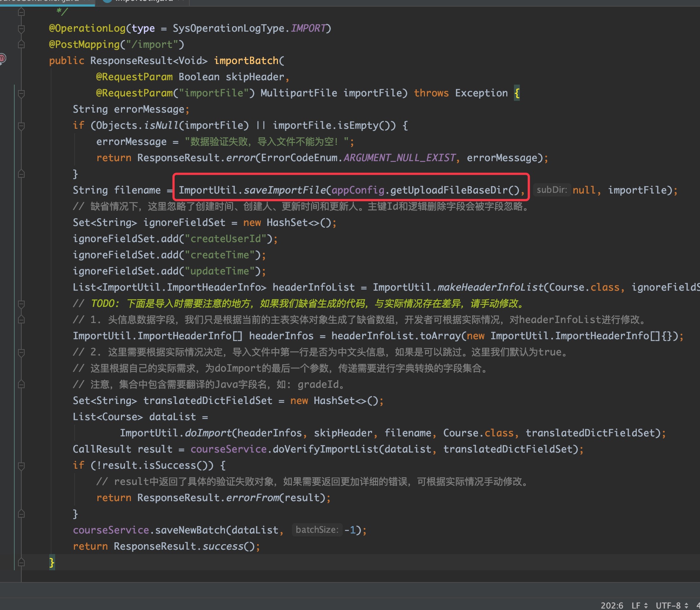The height and width of the screenshot is (610, 700).
Task: Collapse the if (!result.isSuccess()) block
Action: [x=21, y=466]
